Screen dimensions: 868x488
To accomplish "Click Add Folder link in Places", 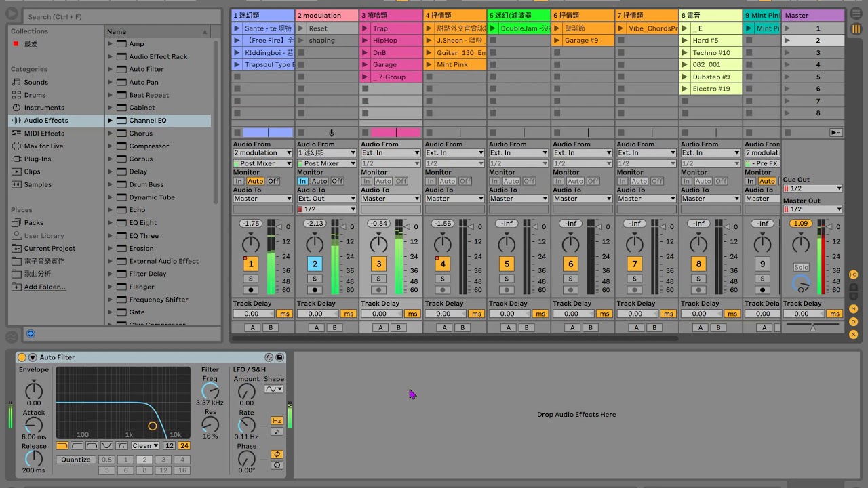I will 45,287.
